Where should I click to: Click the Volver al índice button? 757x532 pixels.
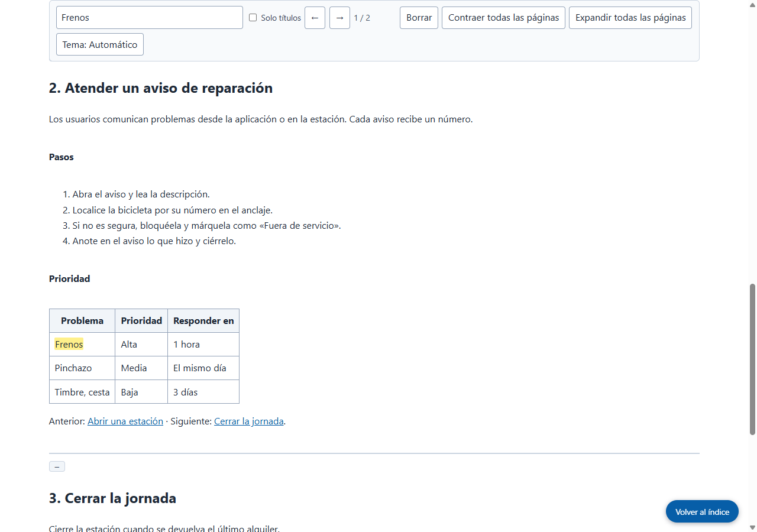(x=702, y=511)
